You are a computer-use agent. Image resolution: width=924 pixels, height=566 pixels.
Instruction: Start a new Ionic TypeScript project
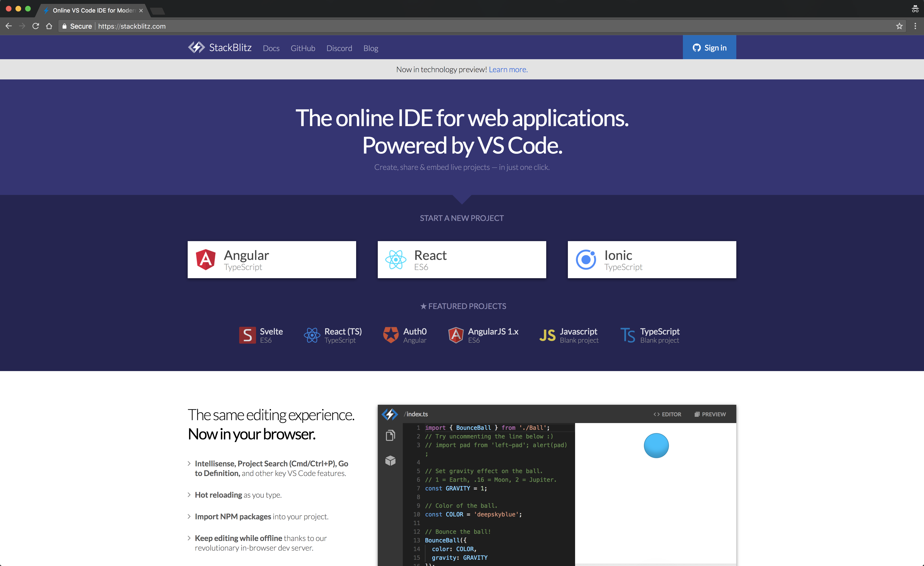(652, 260)
